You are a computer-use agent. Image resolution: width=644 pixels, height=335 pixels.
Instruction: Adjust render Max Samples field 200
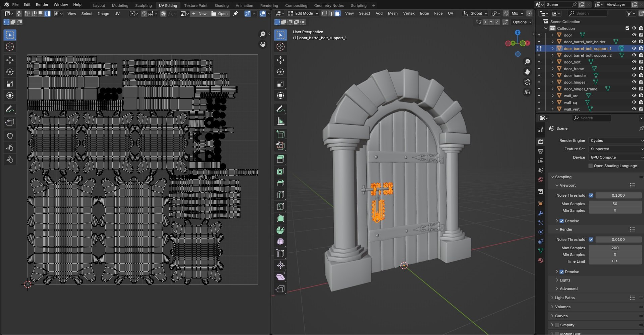(x=615, y=248)
